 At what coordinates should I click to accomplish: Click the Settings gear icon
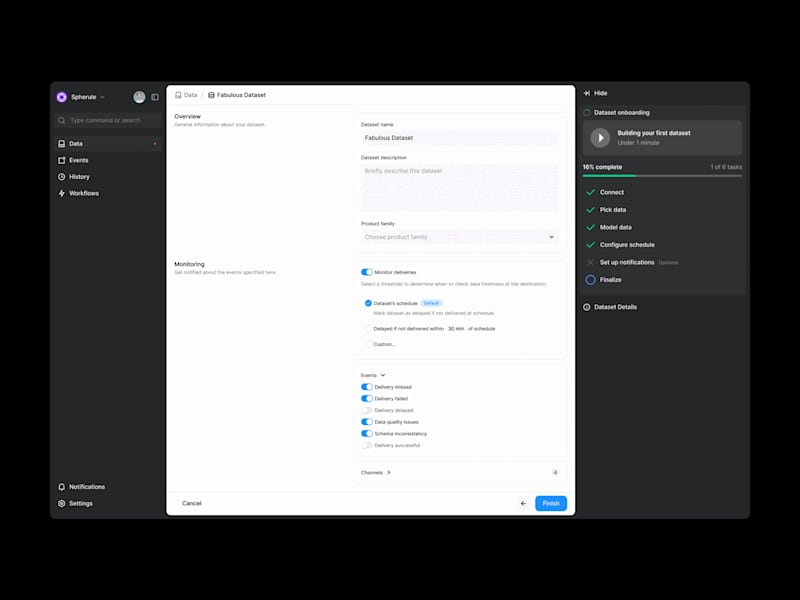coord(62,504)
